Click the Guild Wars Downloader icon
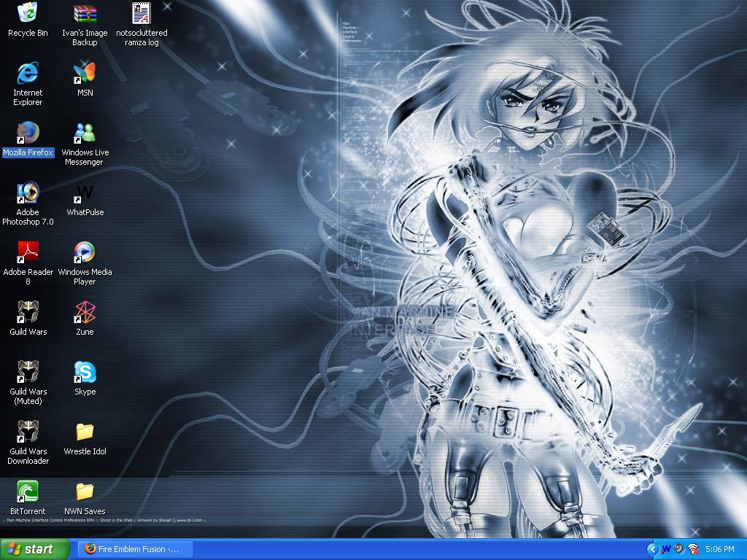This screenshot has width=747, height=560. (x=28, y=432)
